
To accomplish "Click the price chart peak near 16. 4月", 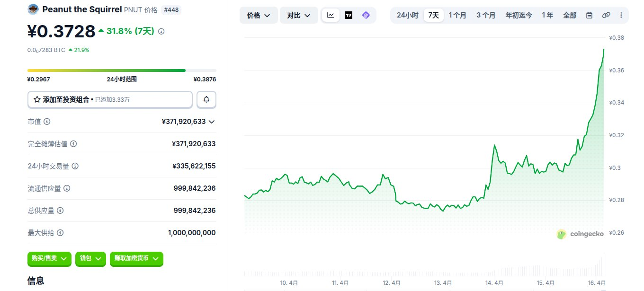I will (x=603, y=49).
